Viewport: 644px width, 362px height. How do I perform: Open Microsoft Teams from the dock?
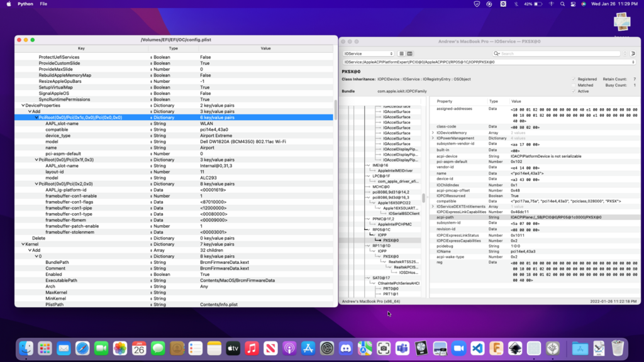tap(402, 348)
